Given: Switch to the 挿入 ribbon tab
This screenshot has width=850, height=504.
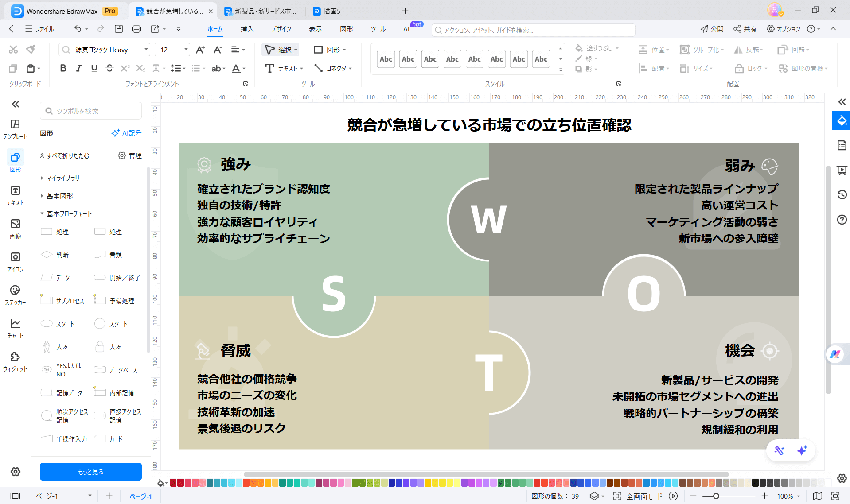Looking at the screenshot, I should [x=247, y=29].
